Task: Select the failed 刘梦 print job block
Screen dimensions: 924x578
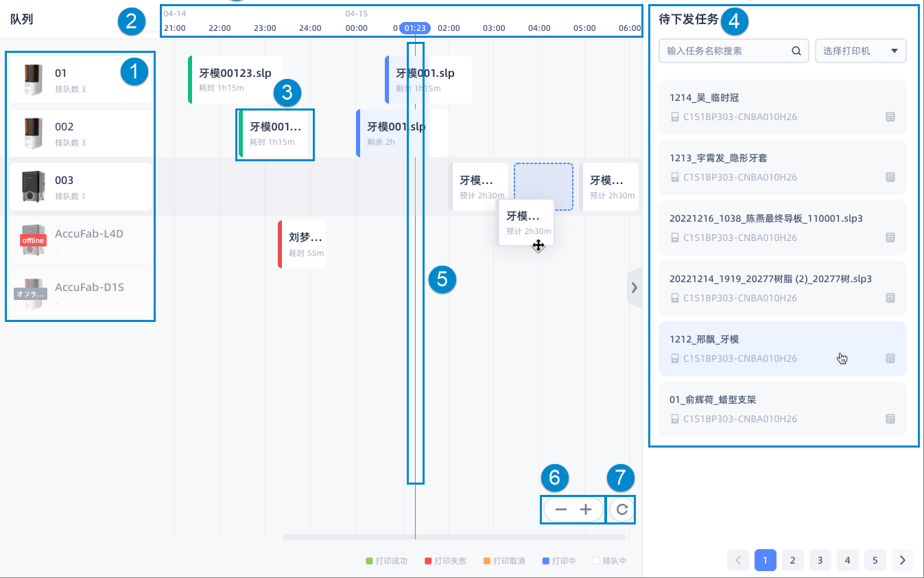Action: coord(303,244)
